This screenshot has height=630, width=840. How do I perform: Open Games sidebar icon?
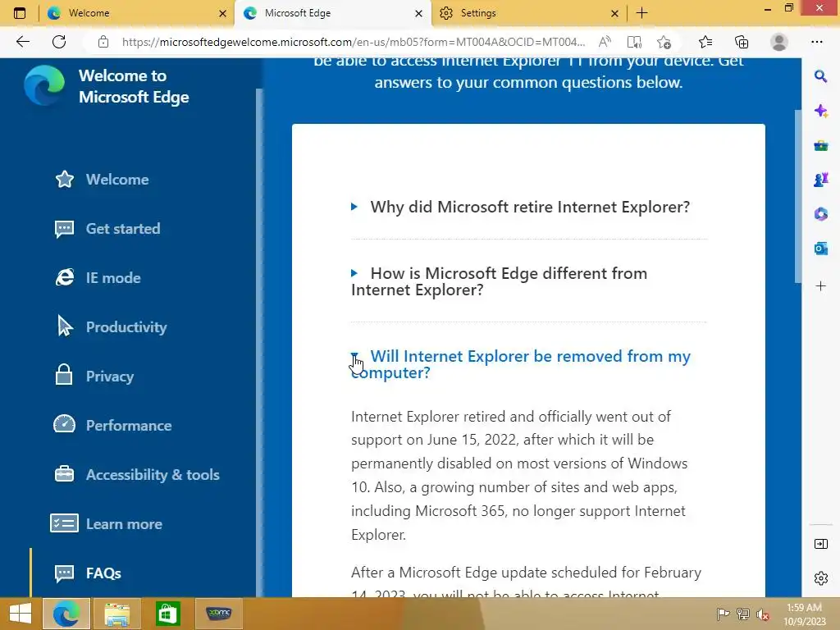coord(820,180)
